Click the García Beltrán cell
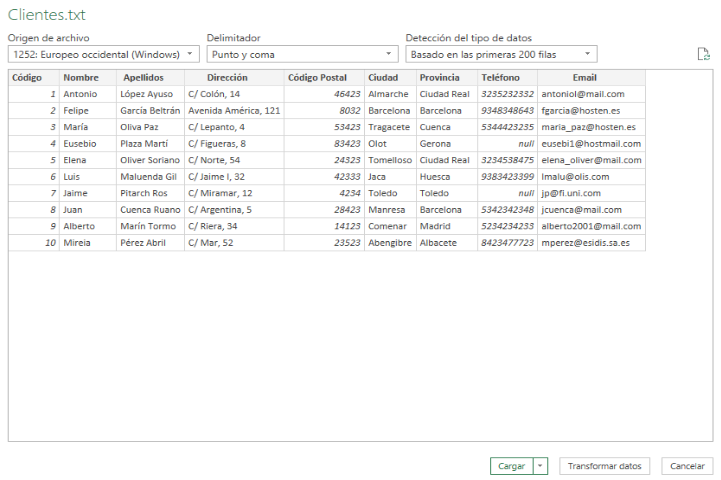 [x=150, y=111]
